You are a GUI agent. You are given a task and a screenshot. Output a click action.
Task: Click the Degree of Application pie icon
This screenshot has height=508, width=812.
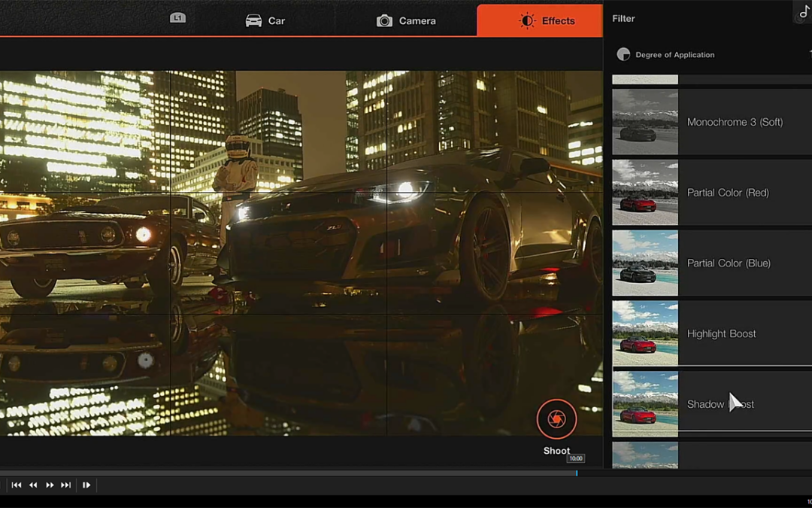[623, 54]
